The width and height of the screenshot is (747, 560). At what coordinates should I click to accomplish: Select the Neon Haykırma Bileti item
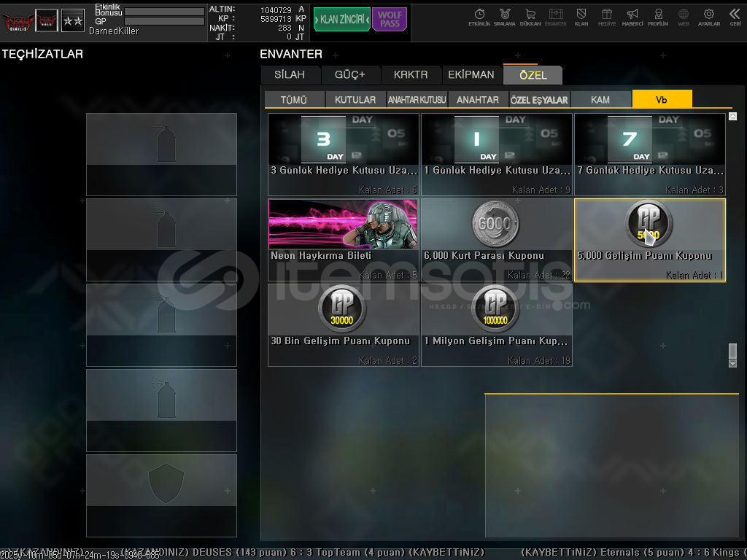tap(343, 239)
